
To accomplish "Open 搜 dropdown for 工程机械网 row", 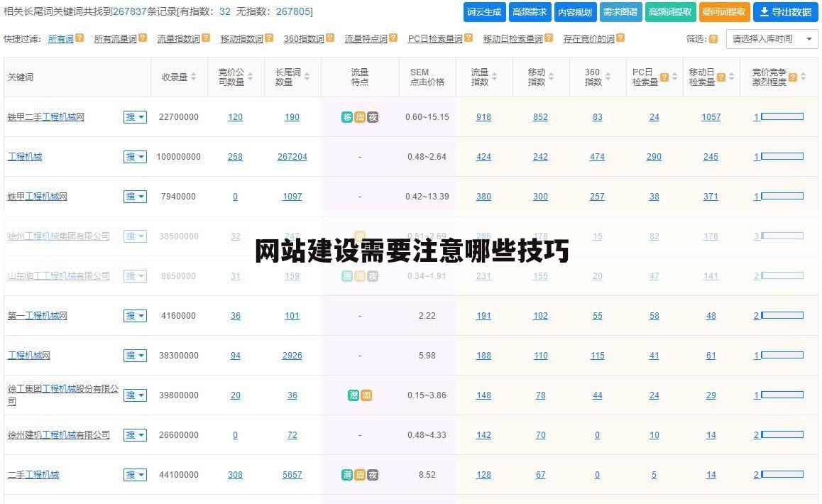I will coord(135,356).
